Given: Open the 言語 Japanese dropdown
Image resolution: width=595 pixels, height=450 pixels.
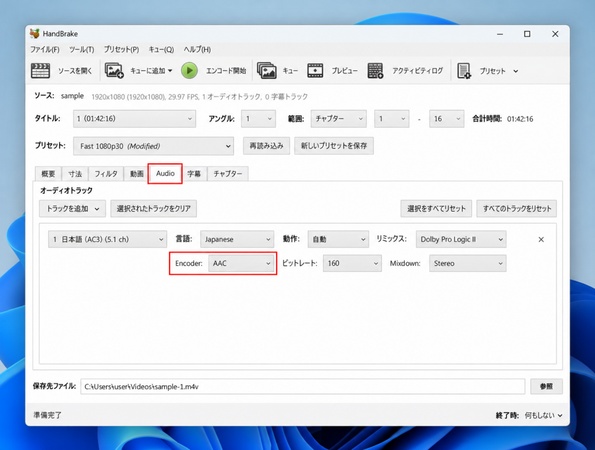Looking at the screenshot, I should point(237,239).
